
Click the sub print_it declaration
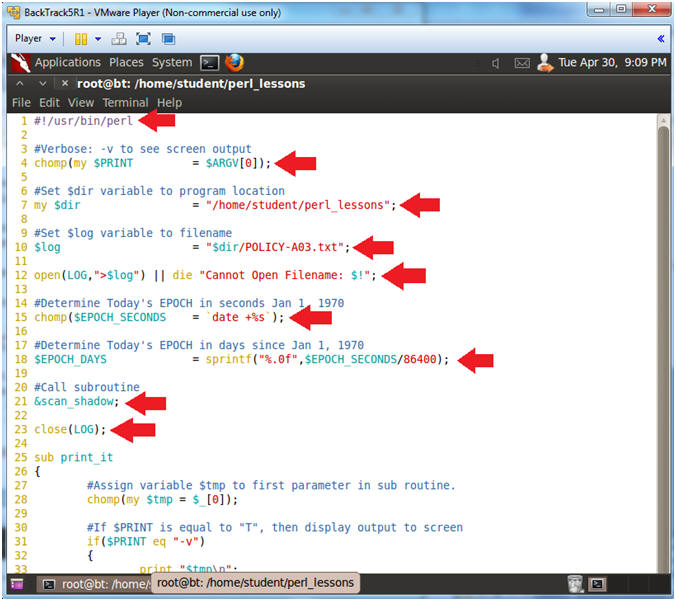[73, 458]
